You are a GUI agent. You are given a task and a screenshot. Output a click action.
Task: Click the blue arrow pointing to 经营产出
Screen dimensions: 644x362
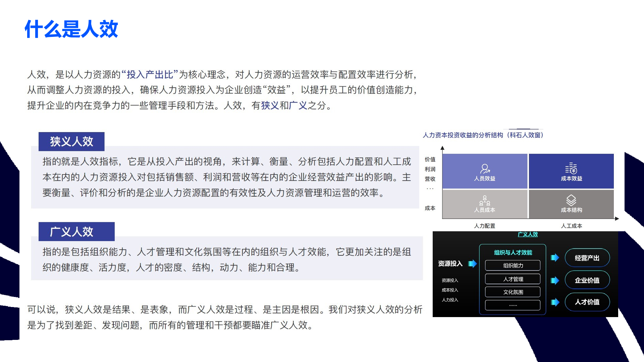coord(555,257)
